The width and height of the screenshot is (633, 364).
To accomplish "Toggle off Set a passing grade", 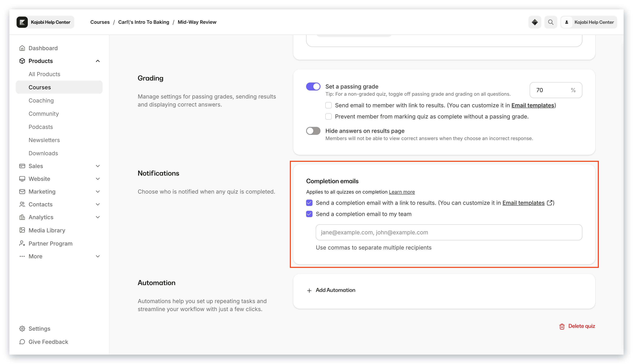I will tap(313, 87).
